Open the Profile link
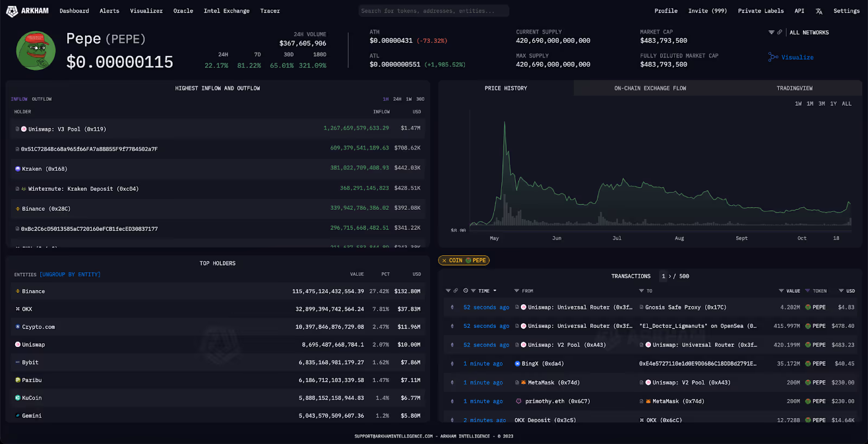 tap(666, 11)
